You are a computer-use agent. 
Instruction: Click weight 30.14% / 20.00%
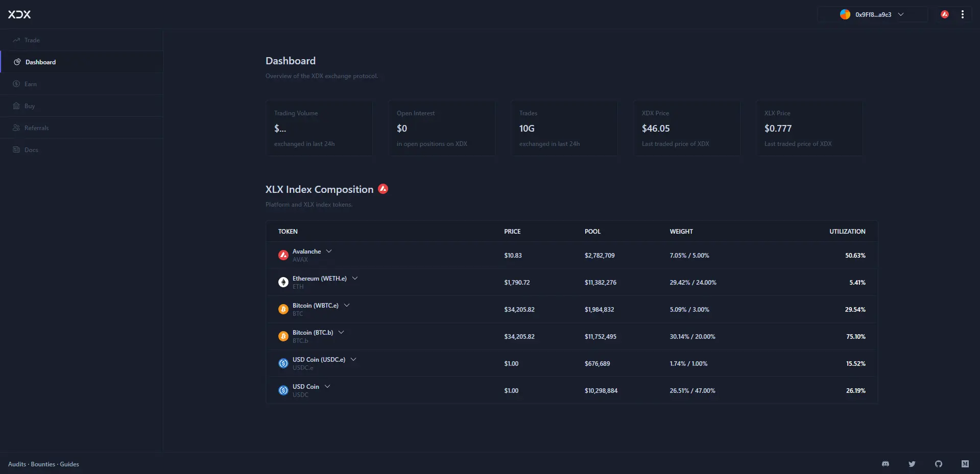click(692, 337)
